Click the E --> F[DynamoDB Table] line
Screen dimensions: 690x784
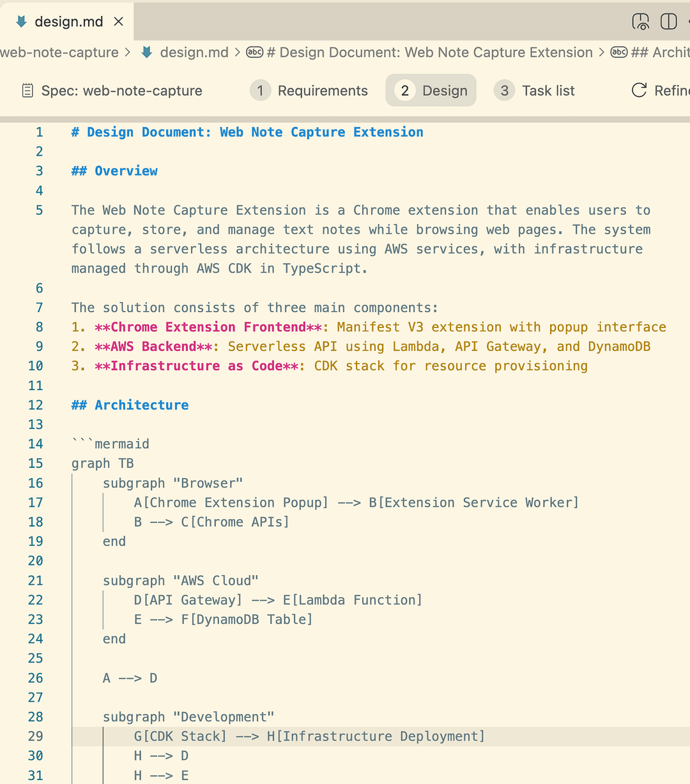(x=223, y=619)
